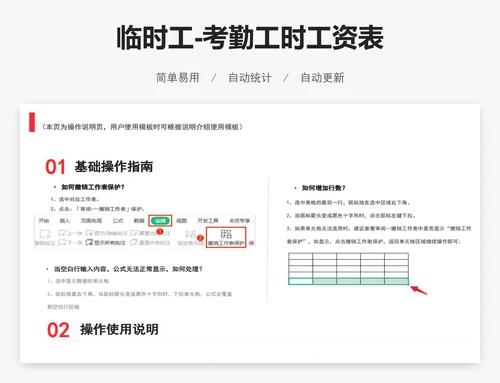Click 显示所有批注 in the ribbon

click(106, 242)
